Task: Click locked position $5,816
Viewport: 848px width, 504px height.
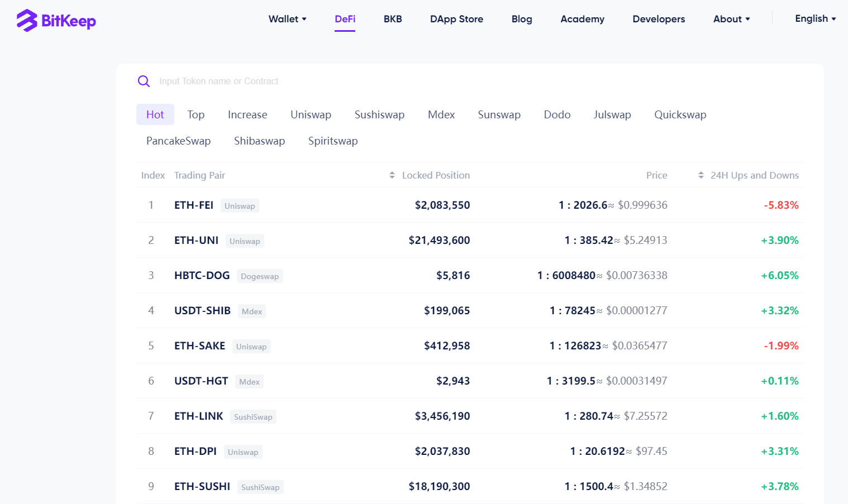Action: 453,275
